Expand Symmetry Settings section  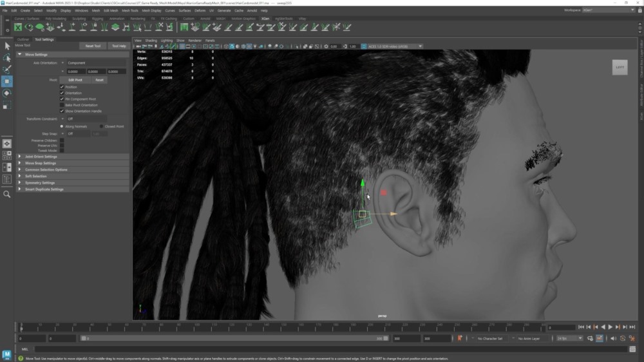click(72, 183)
